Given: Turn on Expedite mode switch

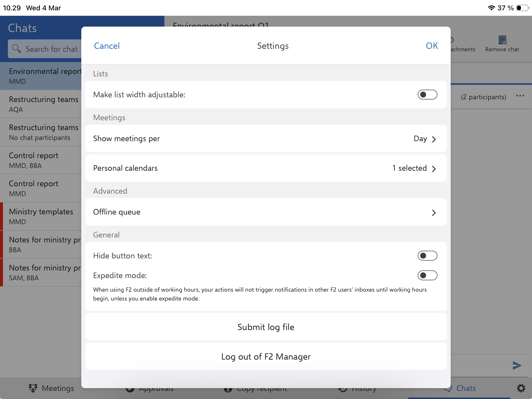Looking at the screenshot, I should coord(427,275).
